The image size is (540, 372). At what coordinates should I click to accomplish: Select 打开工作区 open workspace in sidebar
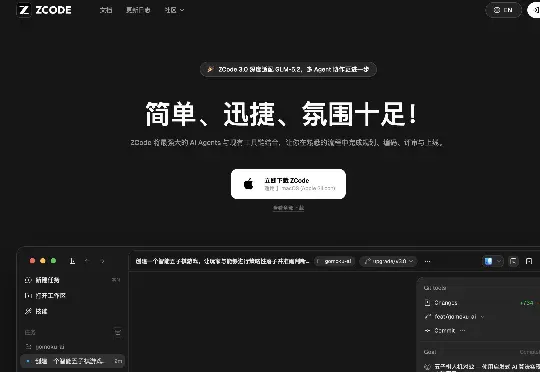coord(72,296)
